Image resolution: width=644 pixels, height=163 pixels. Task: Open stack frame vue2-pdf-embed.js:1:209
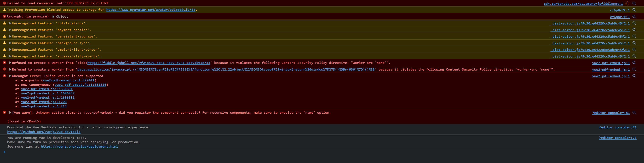click(x=44, y=102)
